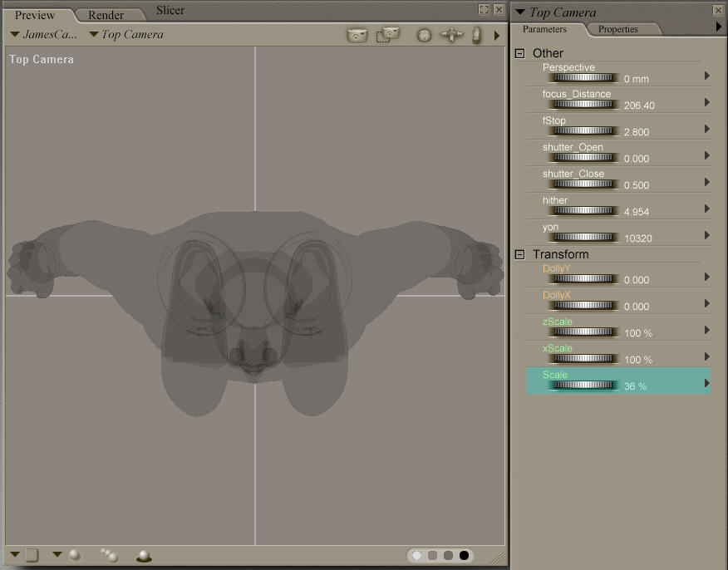Screen dimensions: 728x570
Task: Switch to the Render tab
Action: pyautogui.click(x=106, y=15)
